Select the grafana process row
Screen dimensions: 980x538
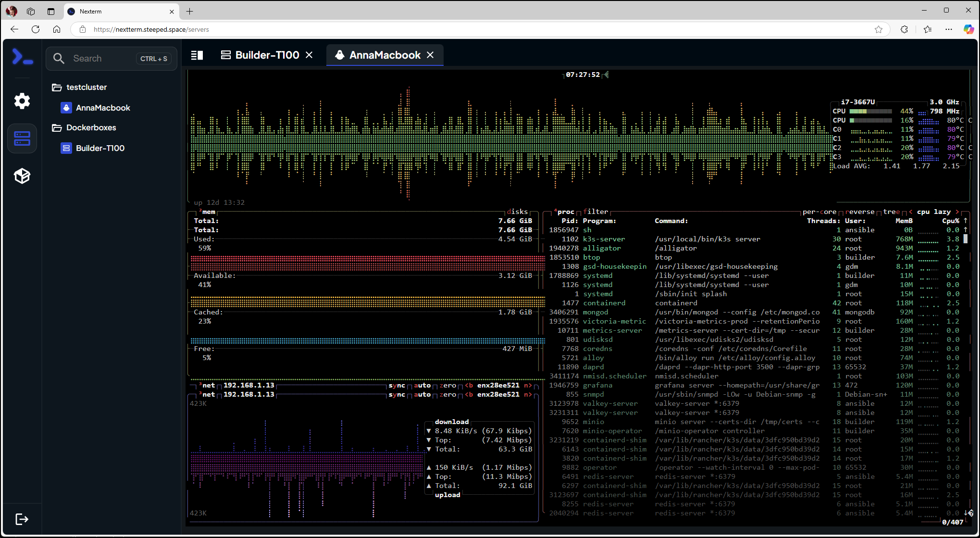click(x=754, y=385)
